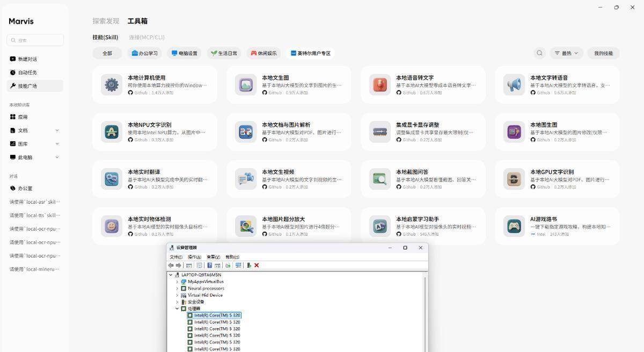The height and width of the screenshot is (352, 644).
Task: Open the 本地NPU文字识别 skill icon
Action: pyautogui.click(x=112, y=132)
